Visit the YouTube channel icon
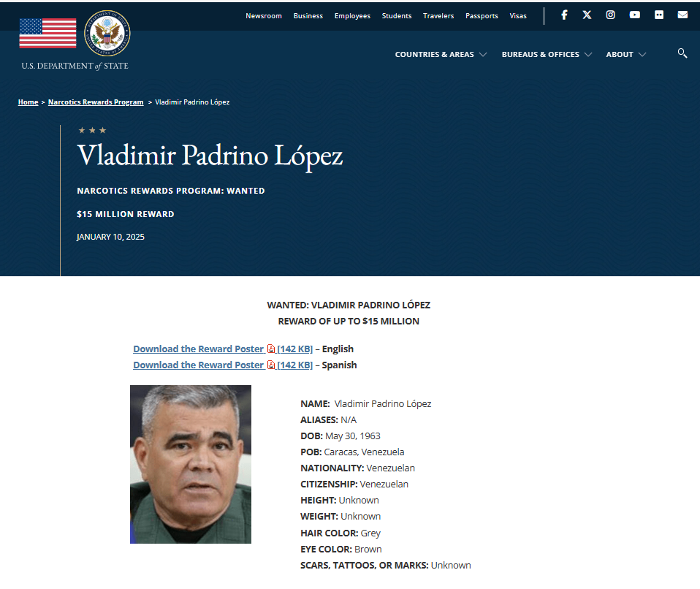 tap(634, 15)
